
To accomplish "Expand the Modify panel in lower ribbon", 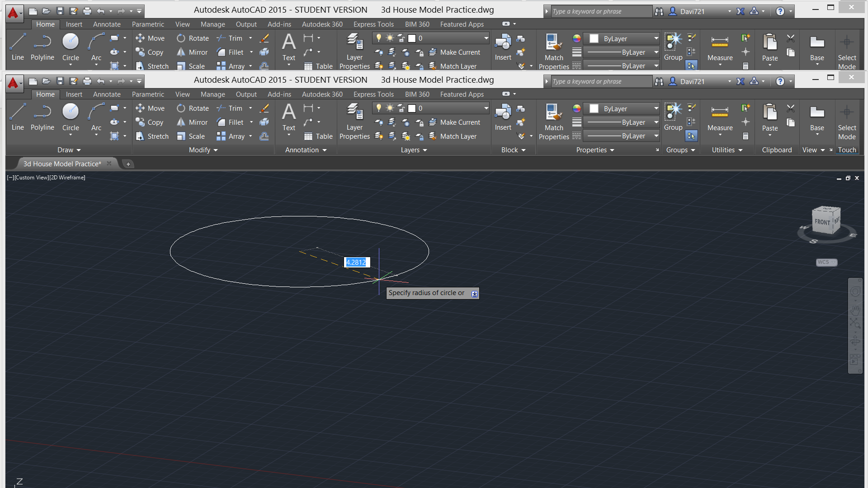I will 203,150.
